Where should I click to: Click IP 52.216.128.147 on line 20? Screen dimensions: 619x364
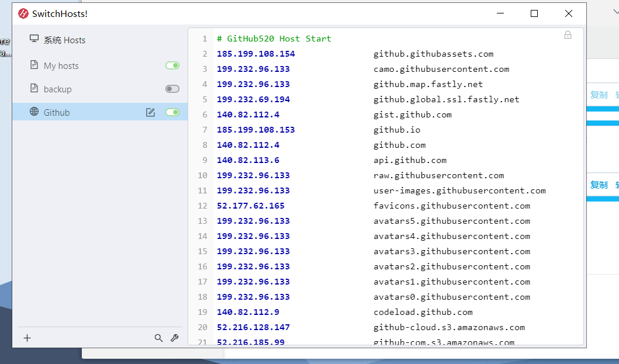[254, 327]
